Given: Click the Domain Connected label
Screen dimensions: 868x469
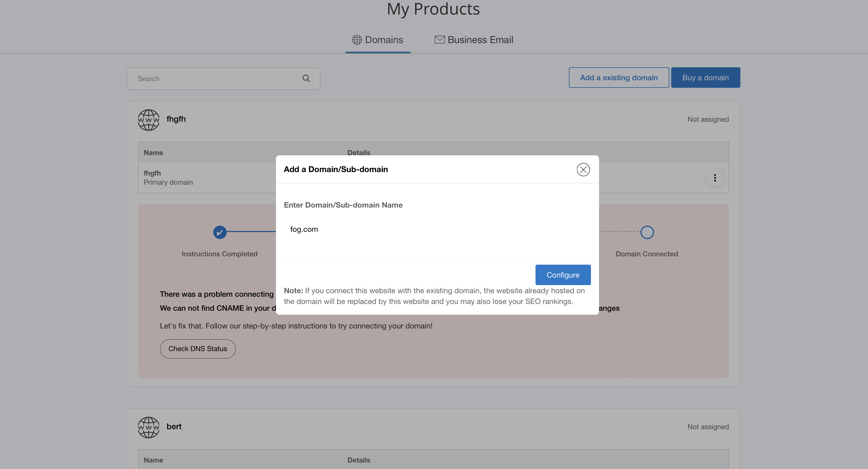Looking at the screenshot, I should [x=647, y=254].
